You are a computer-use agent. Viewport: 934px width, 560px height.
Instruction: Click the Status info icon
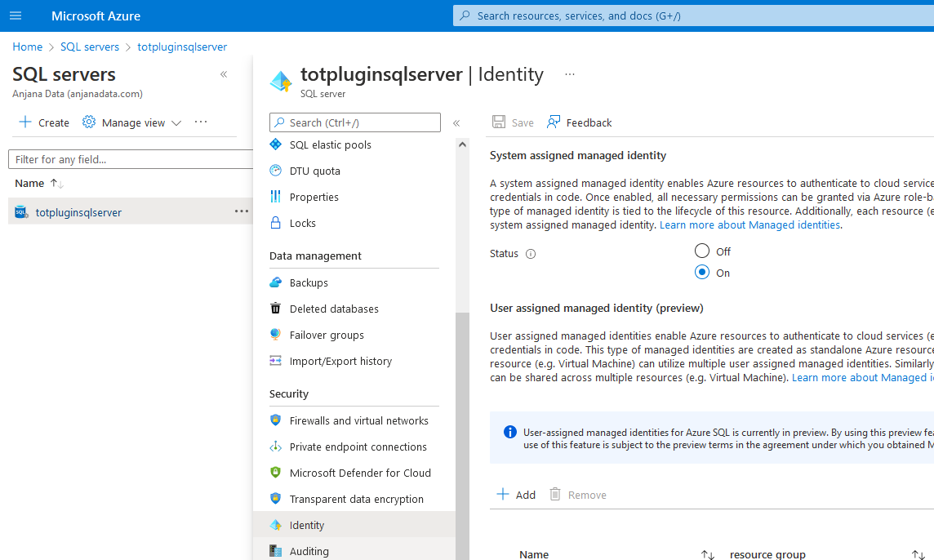531,254
